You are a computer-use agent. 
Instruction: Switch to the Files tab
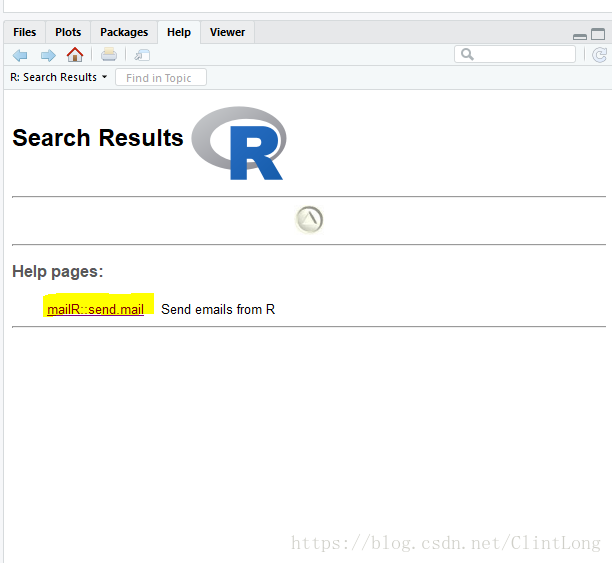(25, 32)
